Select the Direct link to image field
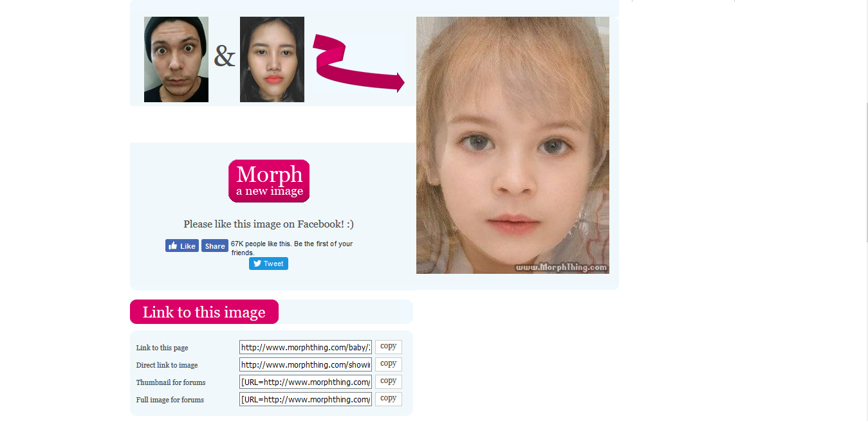Image resolution: width=868 pixels, height=421 pixels. click(306, 364)
